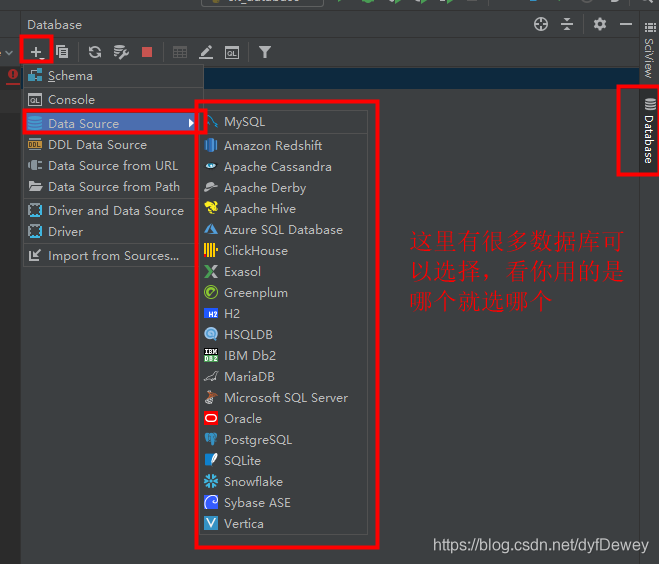Select IBM Db2 data source
Image resolution: width=659 pixels, height=564 pixels.
[x=285, y=356]
